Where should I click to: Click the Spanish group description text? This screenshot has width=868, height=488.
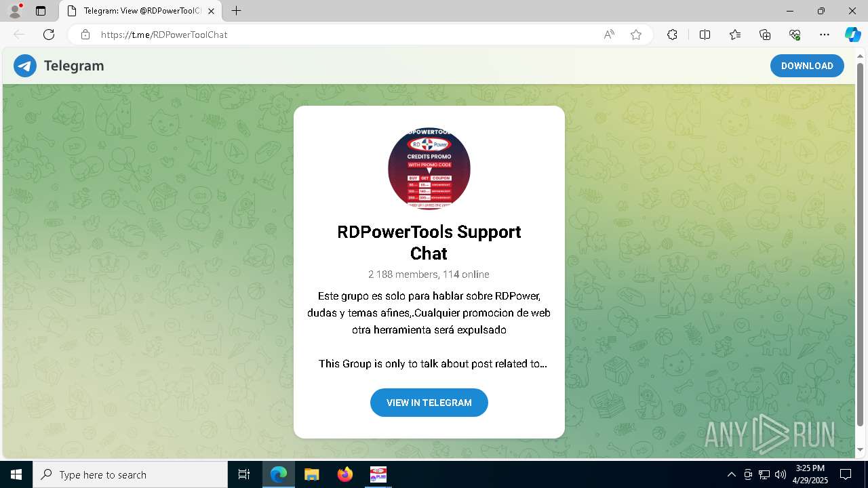point(429,313)
